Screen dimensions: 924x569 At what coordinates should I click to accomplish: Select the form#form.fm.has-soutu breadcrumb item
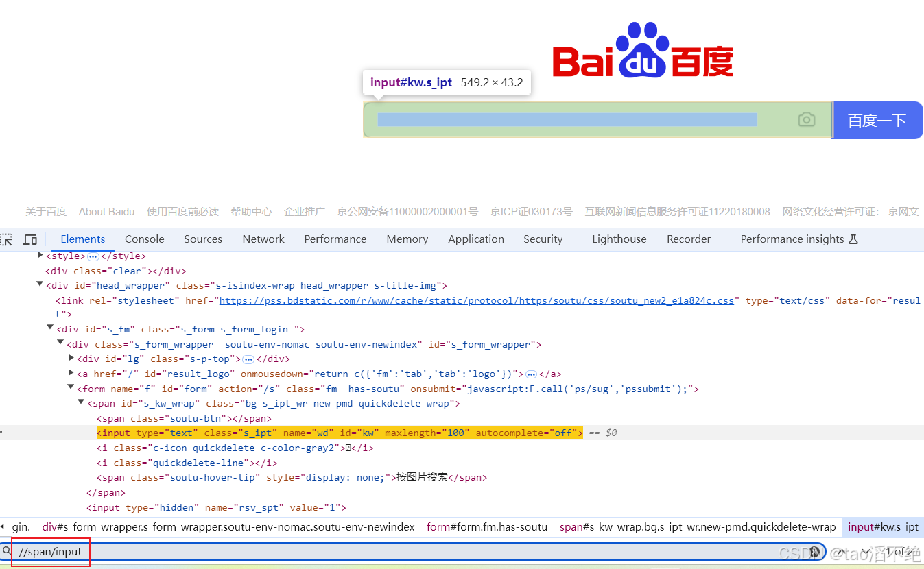tap(487, 527)
